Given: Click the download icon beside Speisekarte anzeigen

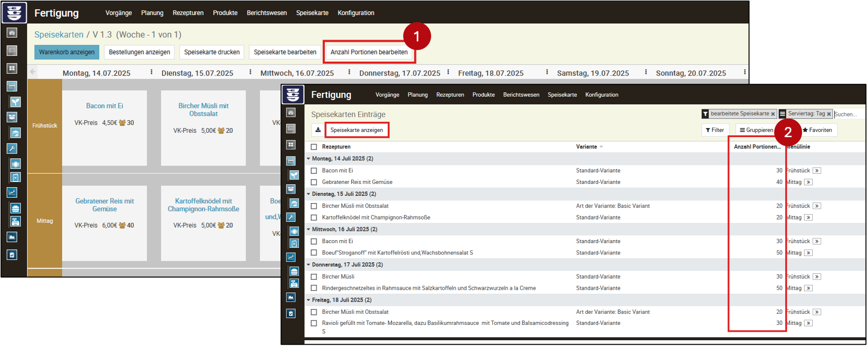Looking at the screenshot, I should tap(318, 130).
